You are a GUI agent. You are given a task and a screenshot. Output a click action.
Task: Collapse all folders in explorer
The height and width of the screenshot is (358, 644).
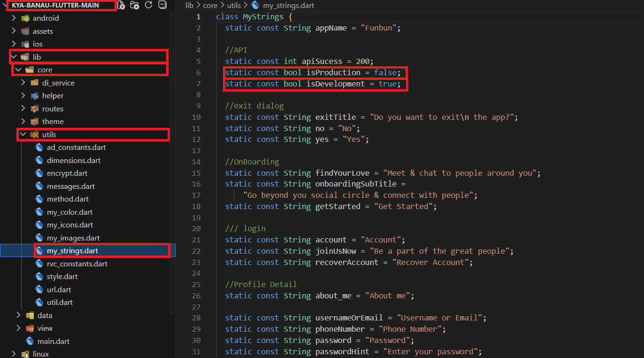tap(162, 5)
